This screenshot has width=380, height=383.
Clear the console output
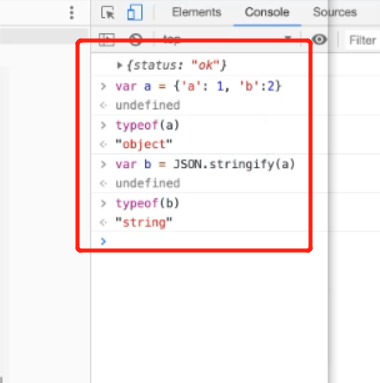tap(136, 40)
